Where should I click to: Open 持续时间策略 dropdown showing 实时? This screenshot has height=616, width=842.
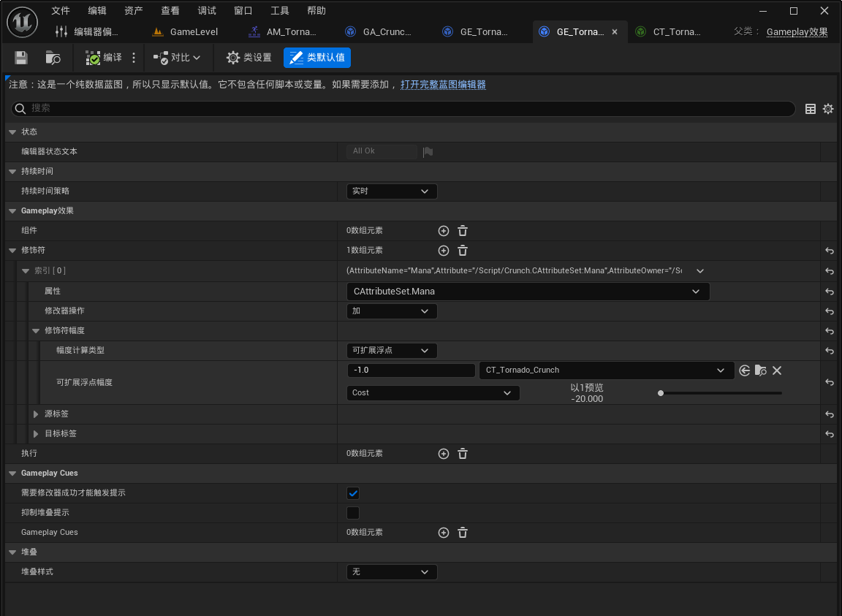point(392,191)
